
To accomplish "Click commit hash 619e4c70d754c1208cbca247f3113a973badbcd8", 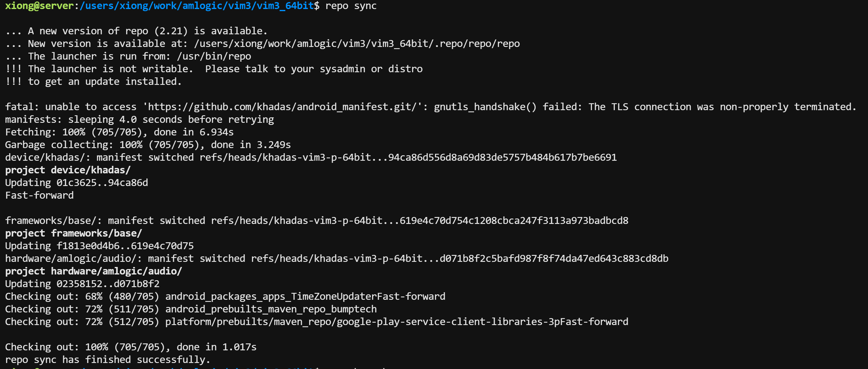I will click(514, 221).
